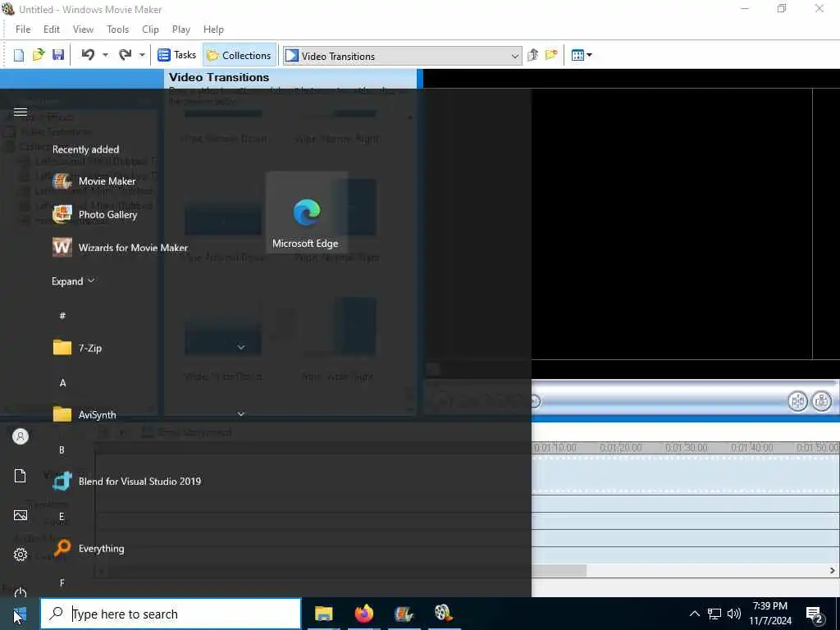This screenshot has height=630, width=840.
Task: Click the taskbar clock showing 7:39 PM
Action: point(769,614)
